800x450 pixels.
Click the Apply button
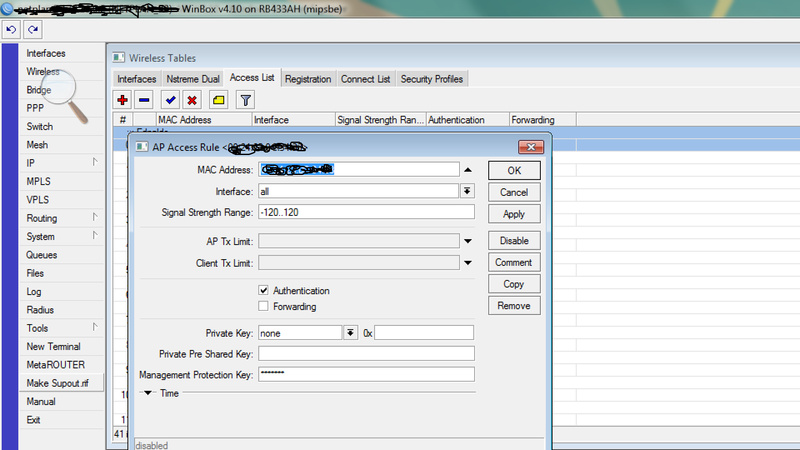click(x=514, y=214)
